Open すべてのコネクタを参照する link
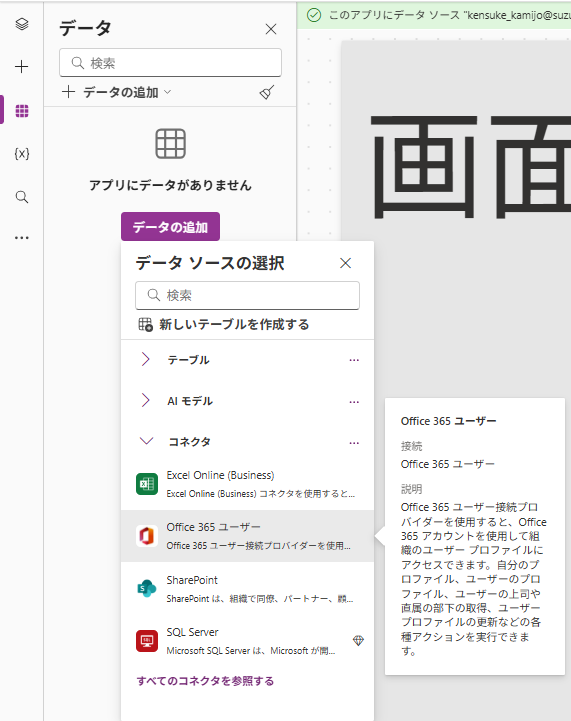Screen dimensions: 571x721 [205, 681]
